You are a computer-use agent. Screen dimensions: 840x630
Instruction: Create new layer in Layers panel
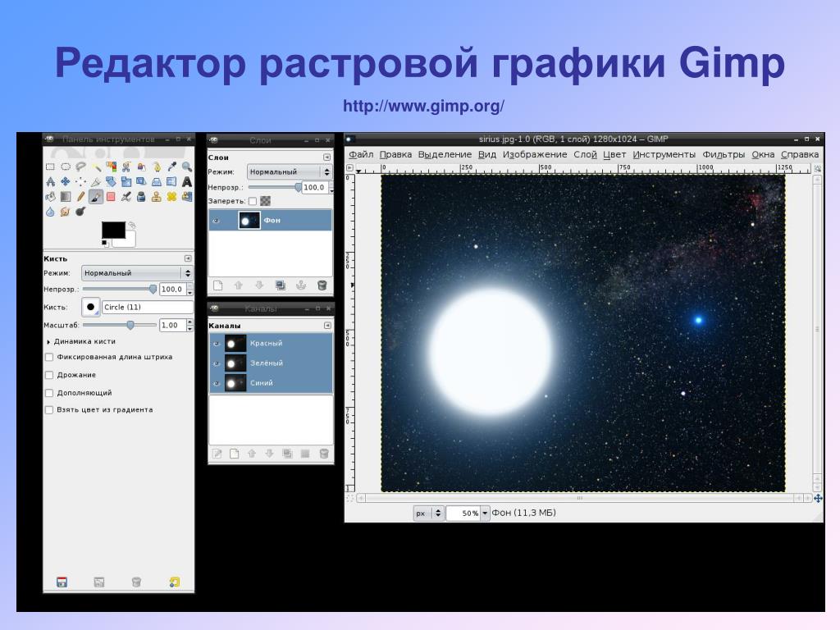point(218,285)
